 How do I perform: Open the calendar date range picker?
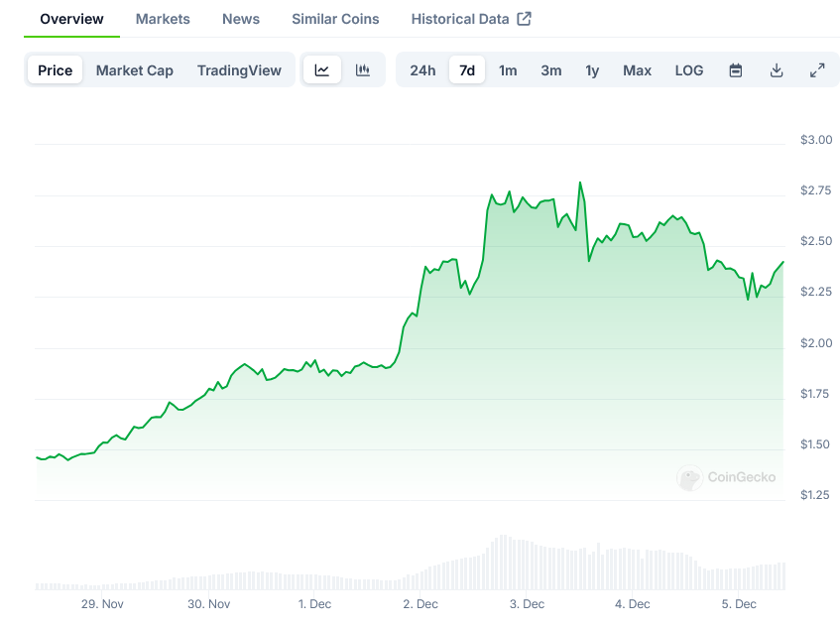(736, 70)
